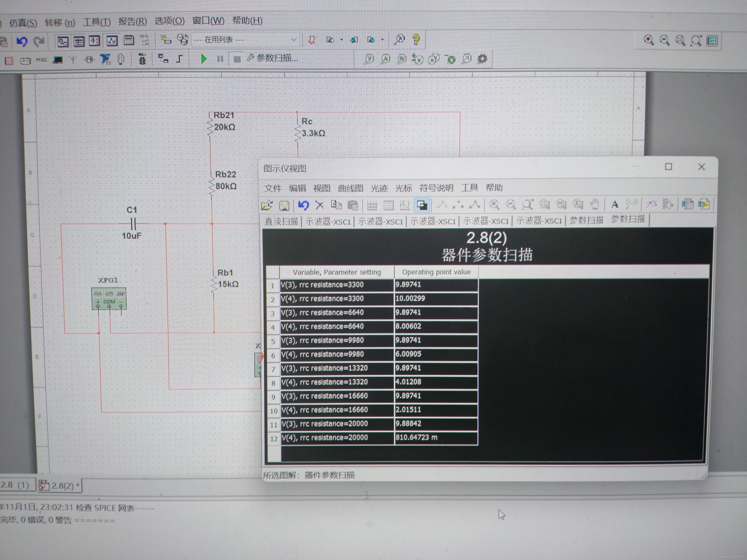Expand the forward-annotate dropdown arrow

[382, 40]
